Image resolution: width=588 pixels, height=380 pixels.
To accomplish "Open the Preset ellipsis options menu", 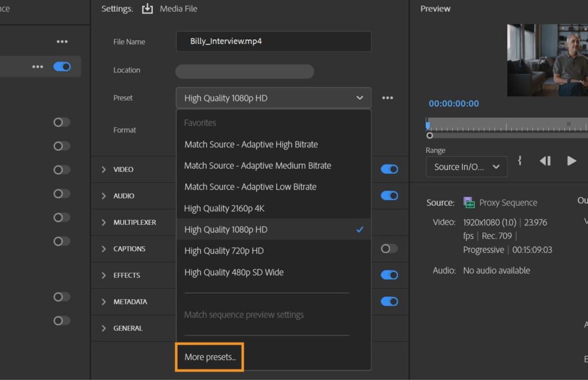I will point(387,97).
